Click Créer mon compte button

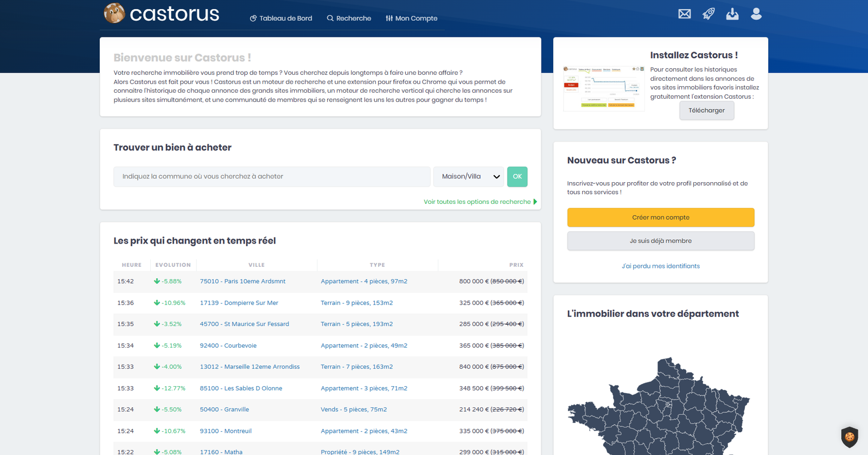[x=661, y=217]
